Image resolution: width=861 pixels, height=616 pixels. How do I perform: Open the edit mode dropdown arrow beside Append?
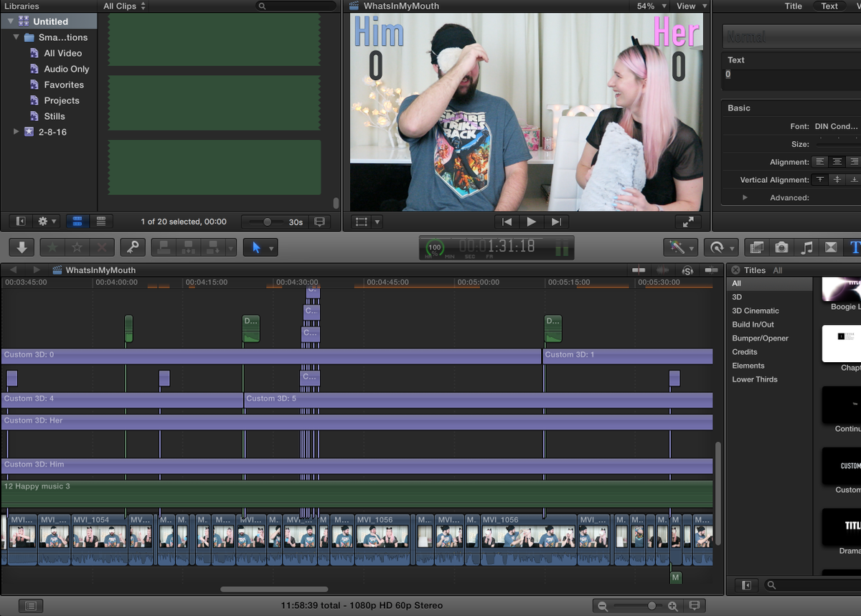[x=230, y=248]
